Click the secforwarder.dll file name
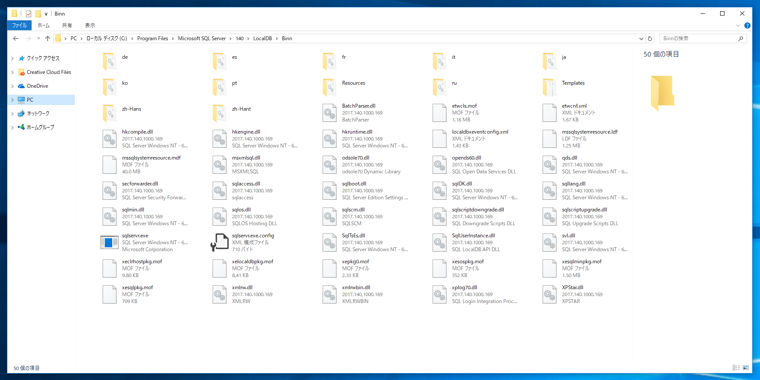This screenshot has width=760, height=380. tap(140, 184)
